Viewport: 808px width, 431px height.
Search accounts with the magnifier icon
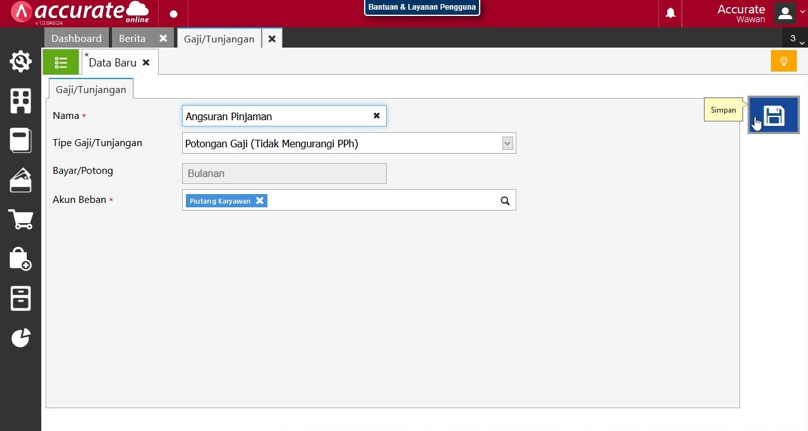(x=505, y=201)
